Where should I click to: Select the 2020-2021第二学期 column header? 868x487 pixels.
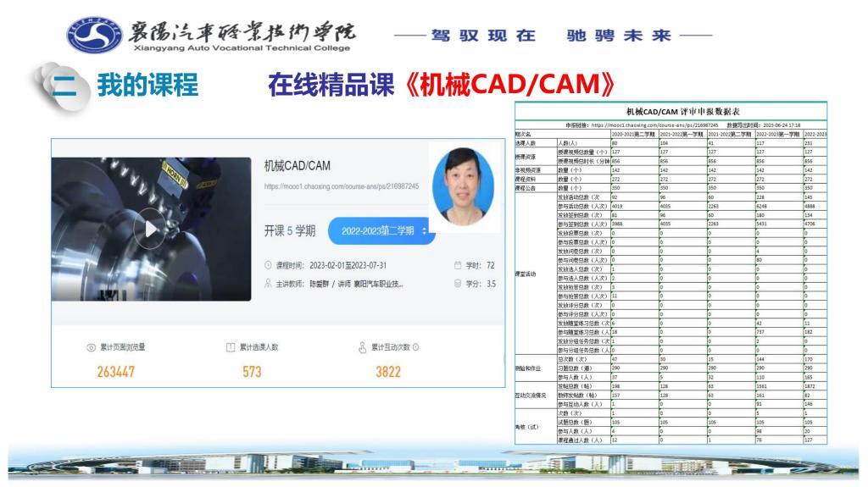pyautogui.click(x=634, y=134)
